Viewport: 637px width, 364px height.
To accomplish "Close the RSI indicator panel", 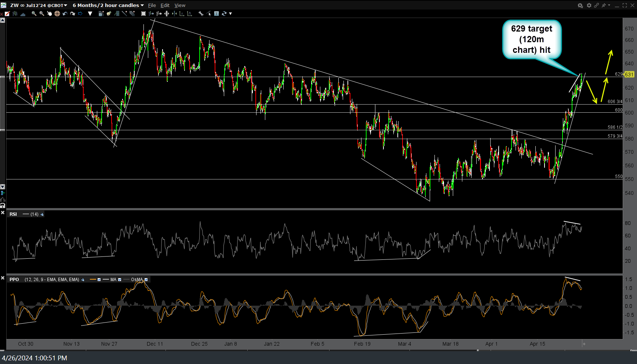I will click(3, 213).
